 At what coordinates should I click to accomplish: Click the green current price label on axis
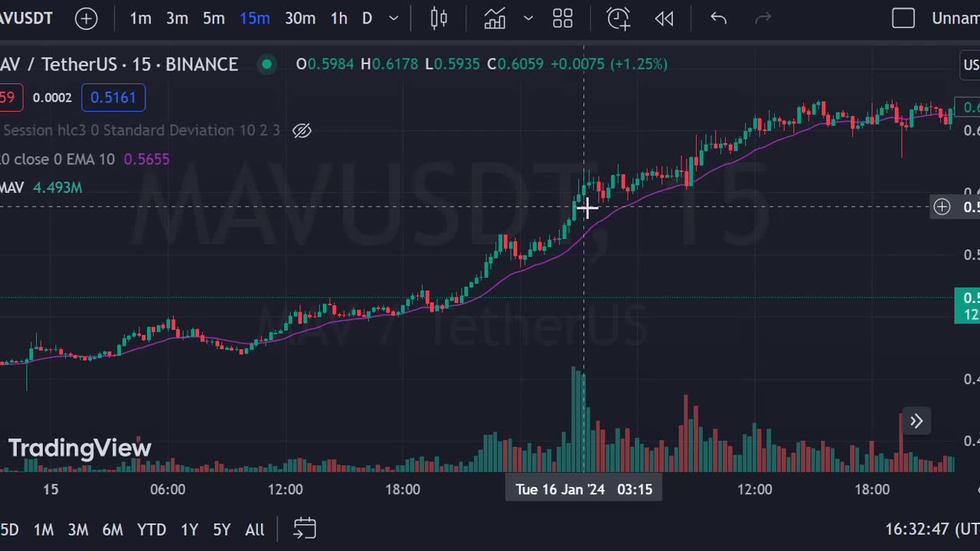click(967, 306)
